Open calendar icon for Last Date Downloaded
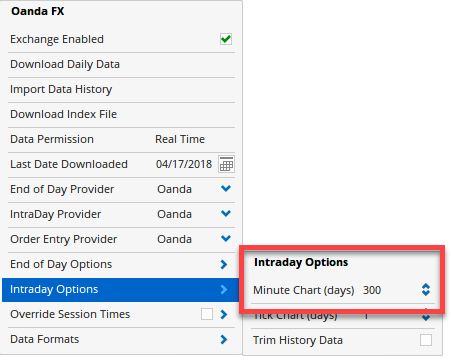The image size is (451, 364). (x=226, y=164)
